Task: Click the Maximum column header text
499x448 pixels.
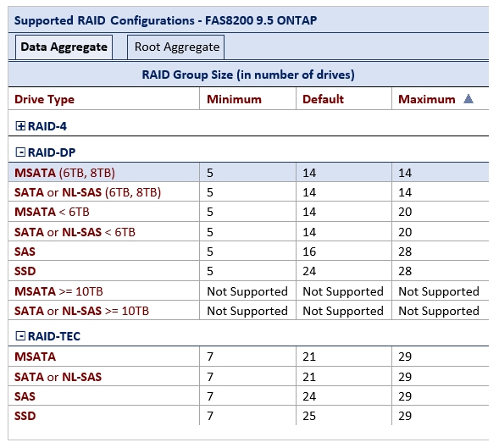Action: [426, 99]
